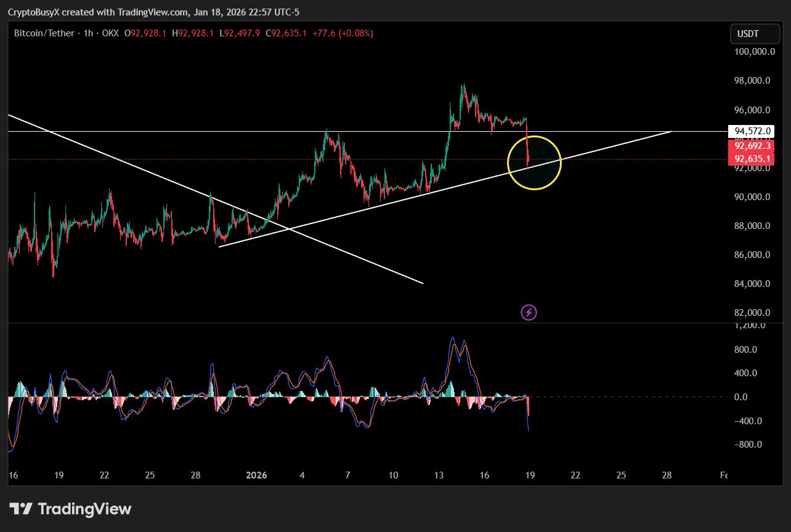Click the 2026 label on time axis

coord(256,475)
